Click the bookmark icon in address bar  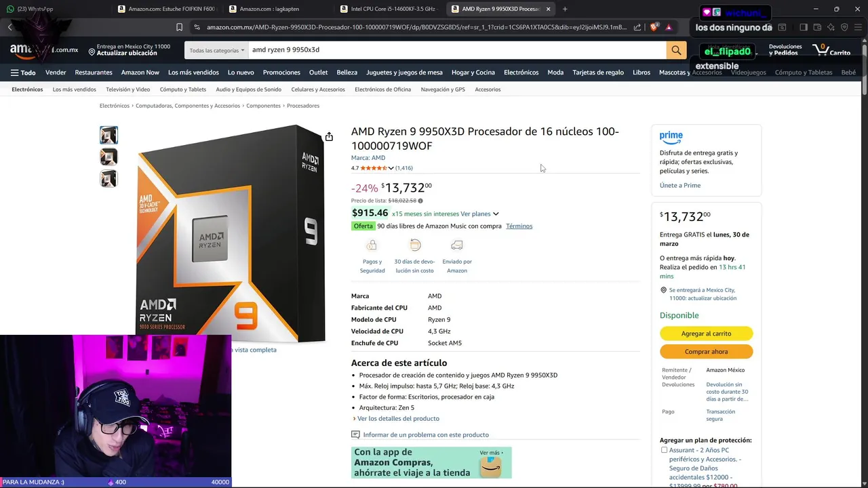click(x=179, y=27)
